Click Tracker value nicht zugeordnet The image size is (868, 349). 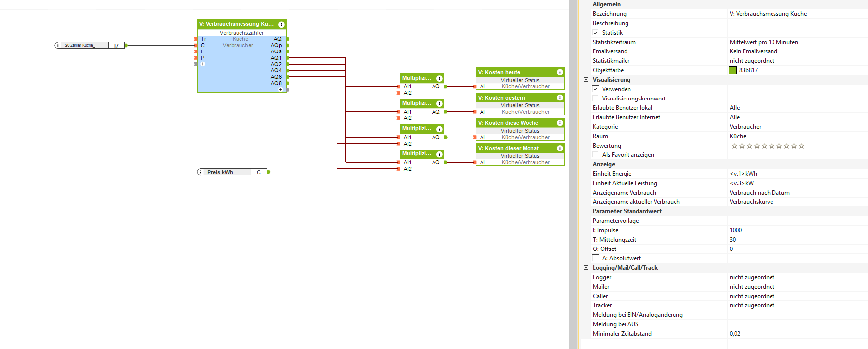(798, 305)
